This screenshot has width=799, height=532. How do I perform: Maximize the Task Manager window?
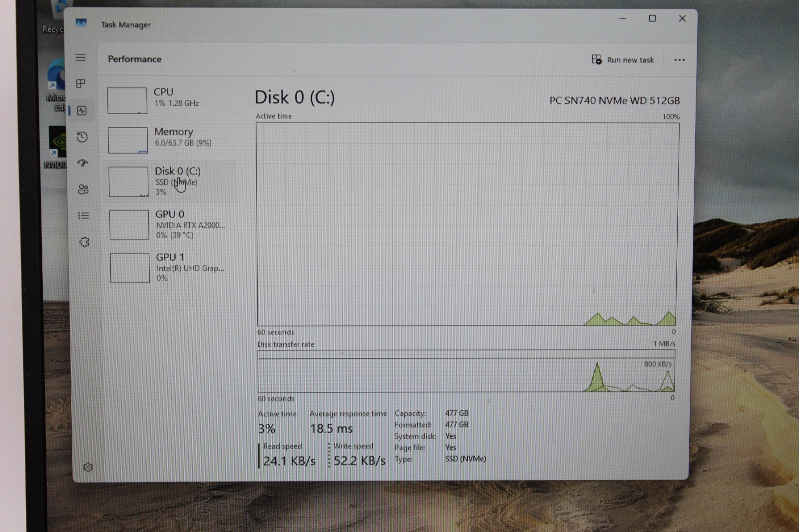tap(652, 18)
